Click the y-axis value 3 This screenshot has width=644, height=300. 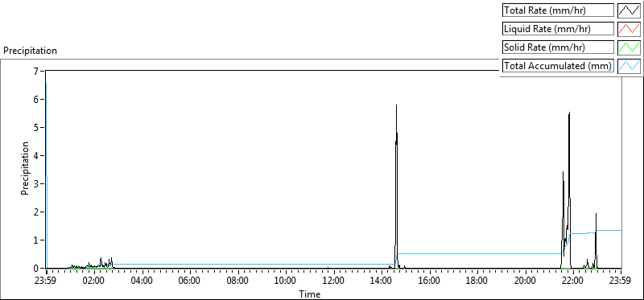pos(35,184)
